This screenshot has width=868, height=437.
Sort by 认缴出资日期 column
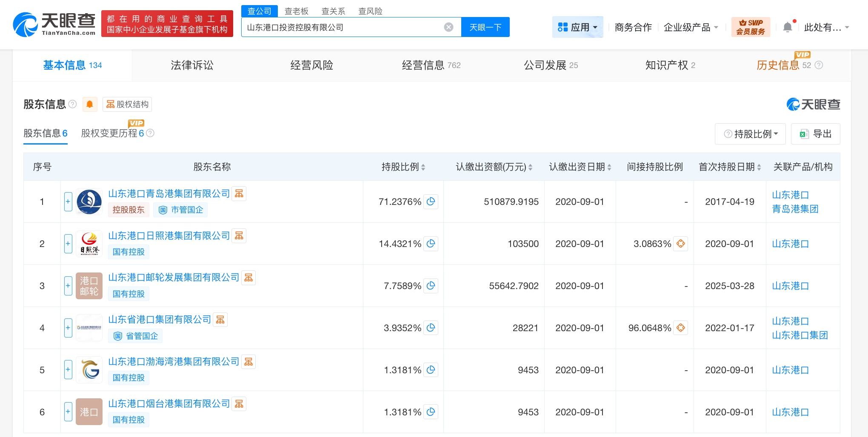click(609, 167)
